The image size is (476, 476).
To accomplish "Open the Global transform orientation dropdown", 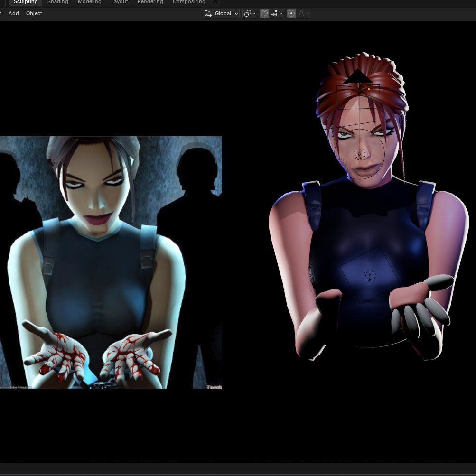I will click(x=221, y=13).
